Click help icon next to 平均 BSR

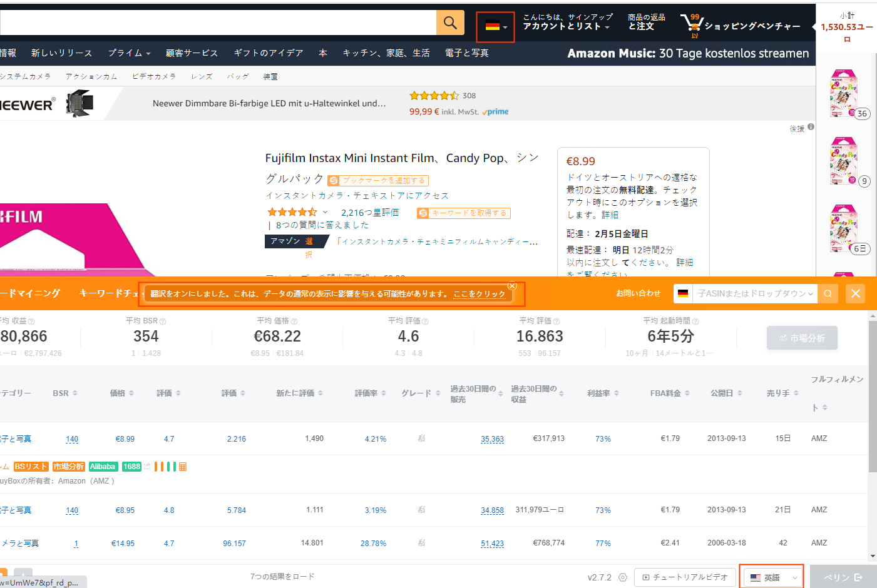tap(163, 321)
